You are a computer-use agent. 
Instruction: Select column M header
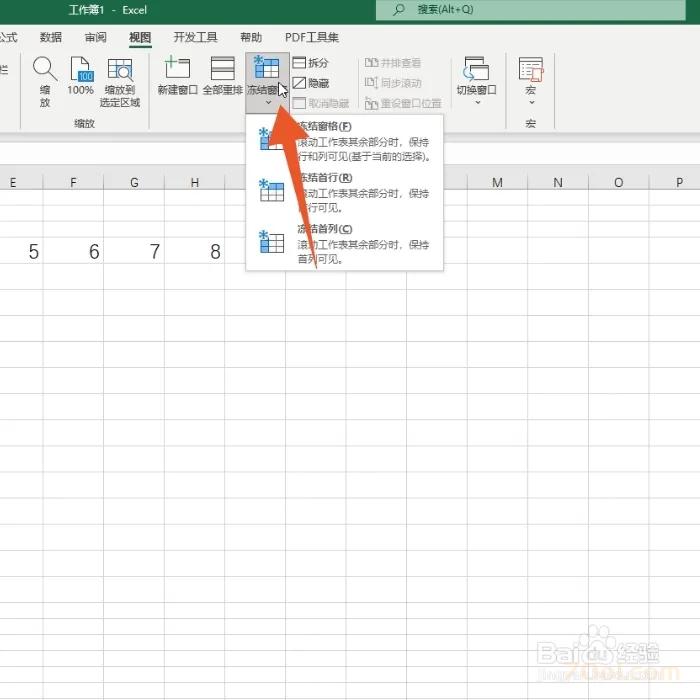(x=497, y=182)
